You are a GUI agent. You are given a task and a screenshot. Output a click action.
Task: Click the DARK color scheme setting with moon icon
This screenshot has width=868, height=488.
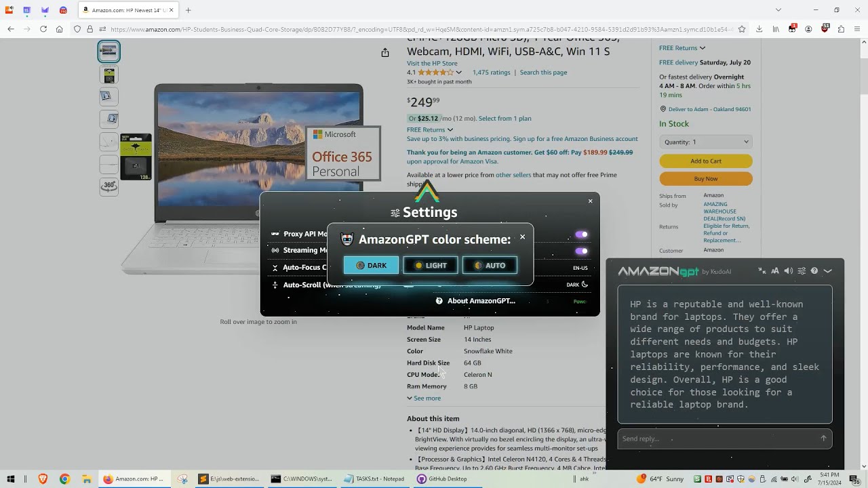point(577,285)
